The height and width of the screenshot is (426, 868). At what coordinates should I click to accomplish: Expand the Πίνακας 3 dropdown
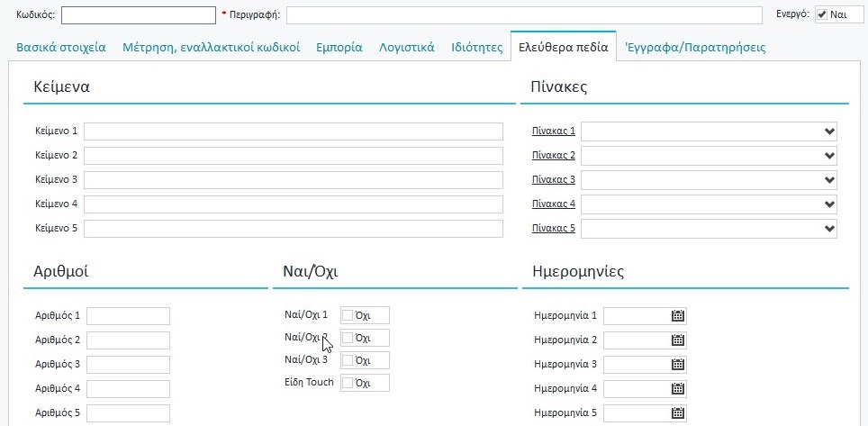829,180
